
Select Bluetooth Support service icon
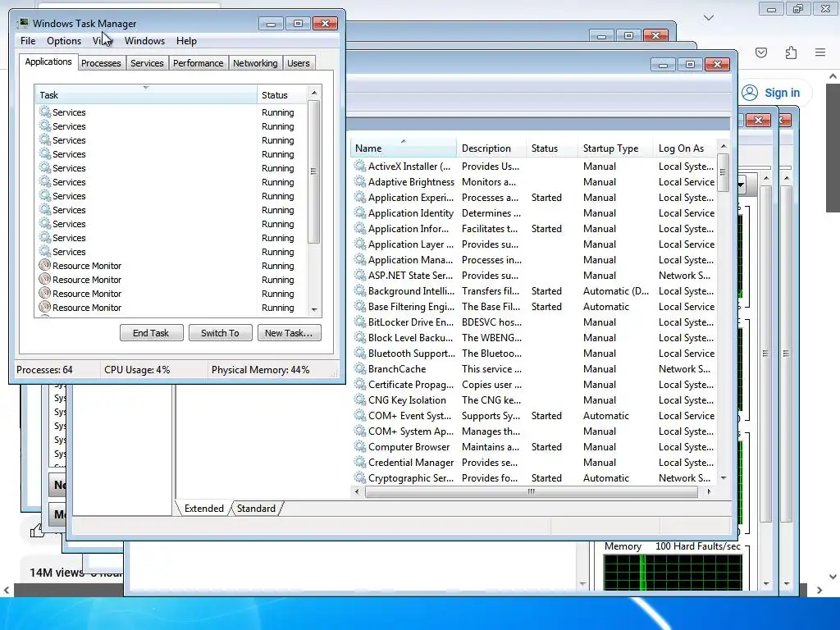[x=360, y=353]
